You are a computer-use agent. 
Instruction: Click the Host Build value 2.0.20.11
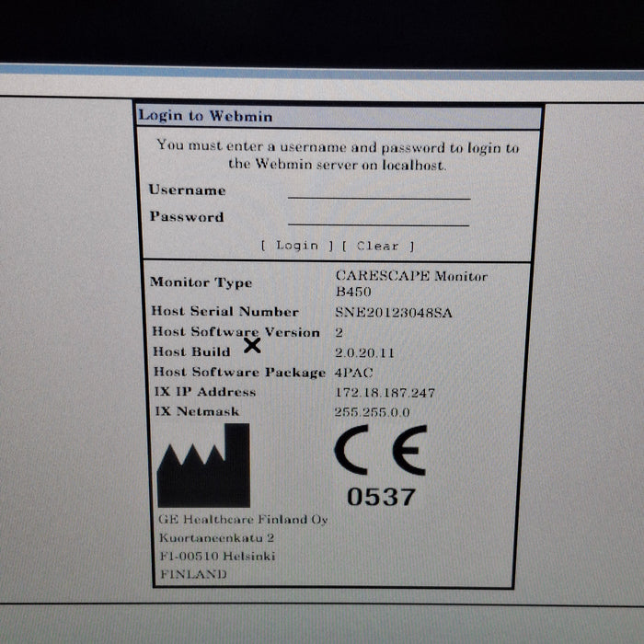367,352
